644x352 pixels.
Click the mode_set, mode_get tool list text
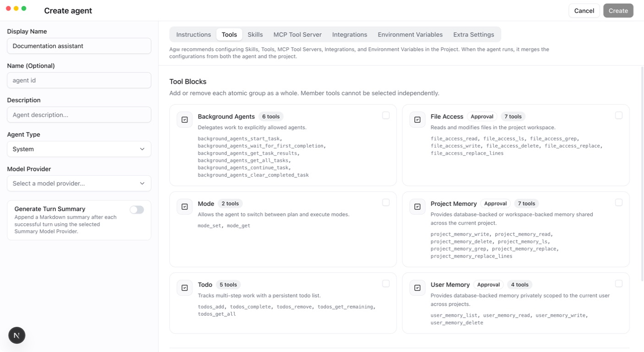click(224, 225)
